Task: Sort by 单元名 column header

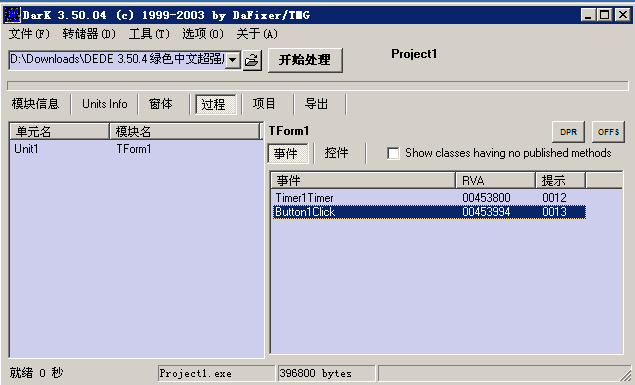Action: 60,132
